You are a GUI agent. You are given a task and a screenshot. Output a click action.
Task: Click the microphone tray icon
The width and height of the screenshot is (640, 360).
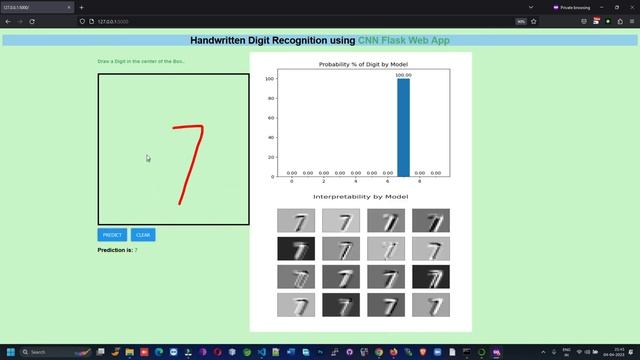pos(554,352)
